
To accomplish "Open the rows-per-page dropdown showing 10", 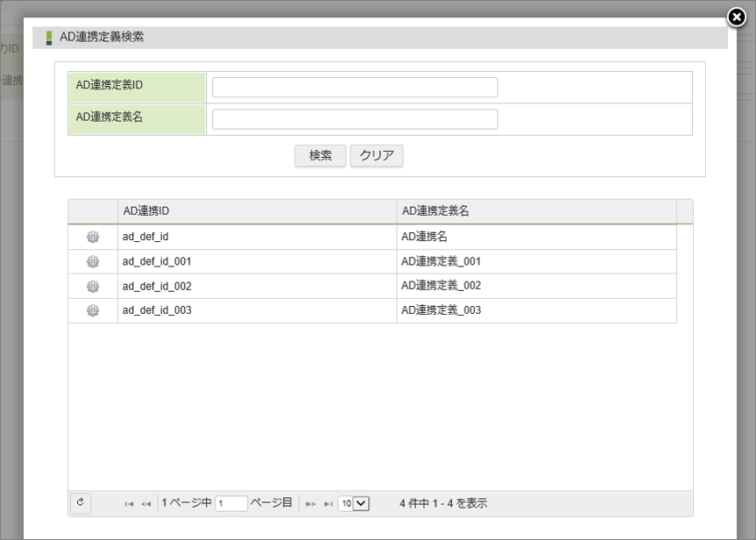I will click(x=355, y=503).
